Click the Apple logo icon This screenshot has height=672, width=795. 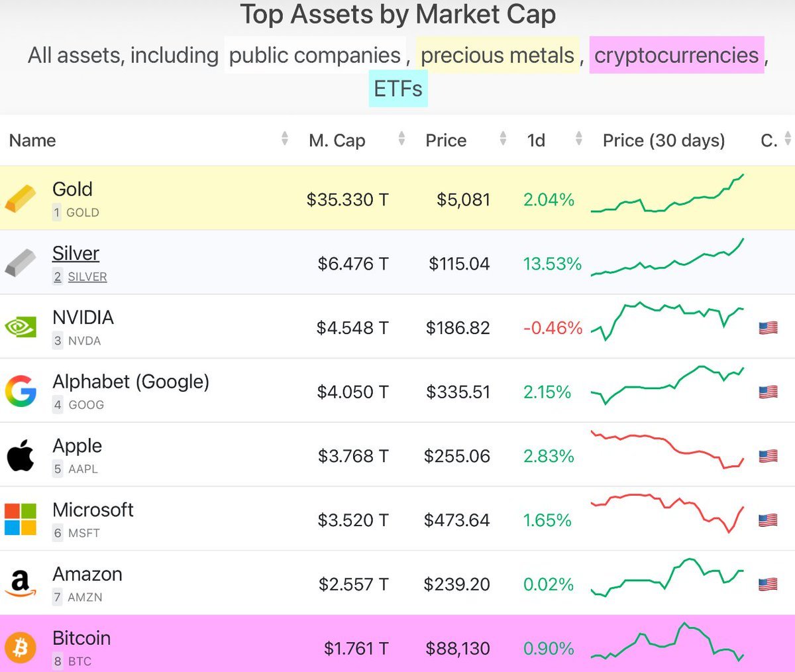tap(20, 455)
